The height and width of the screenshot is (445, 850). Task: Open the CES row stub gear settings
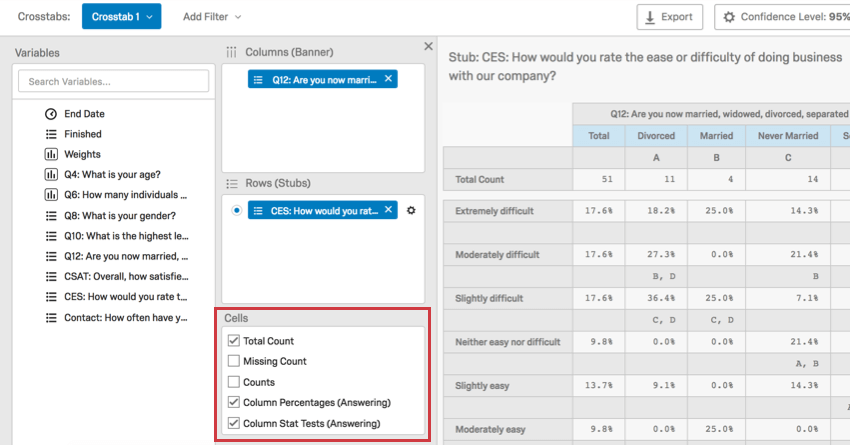coord(411,210)
